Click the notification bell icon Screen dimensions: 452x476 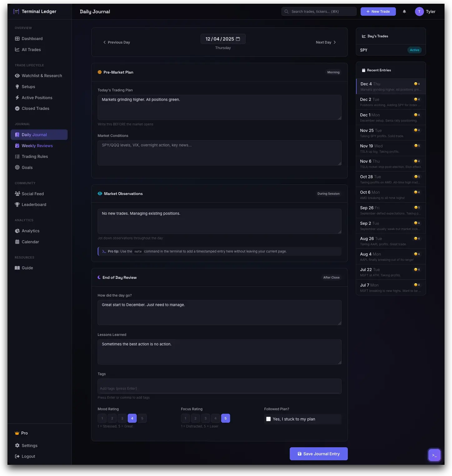[404, 11]
